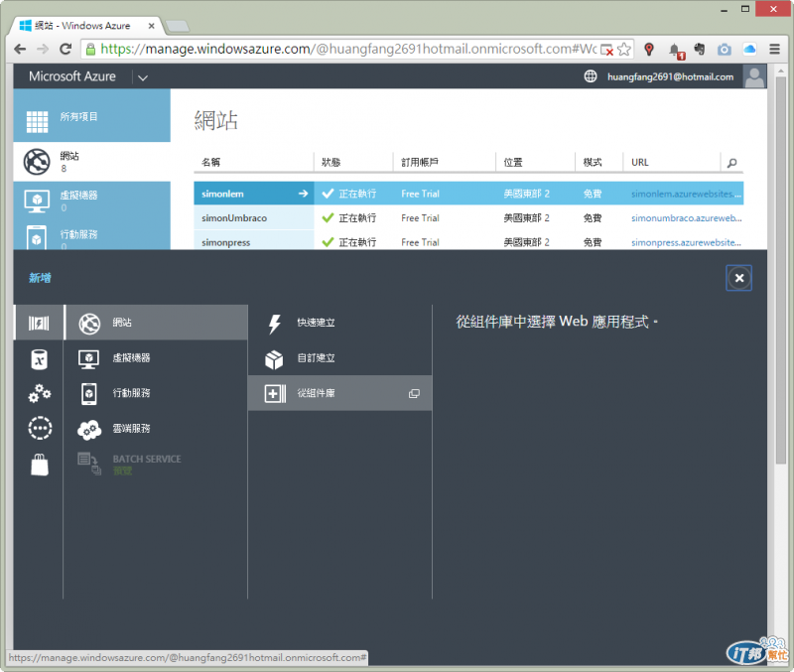
Task: Click the blue cloud extension icon
Action: point(749,49)
